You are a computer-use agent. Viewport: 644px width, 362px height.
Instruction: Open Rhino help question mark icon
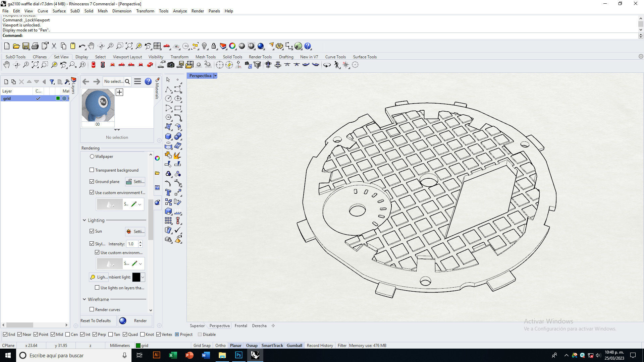coord(308,46)
